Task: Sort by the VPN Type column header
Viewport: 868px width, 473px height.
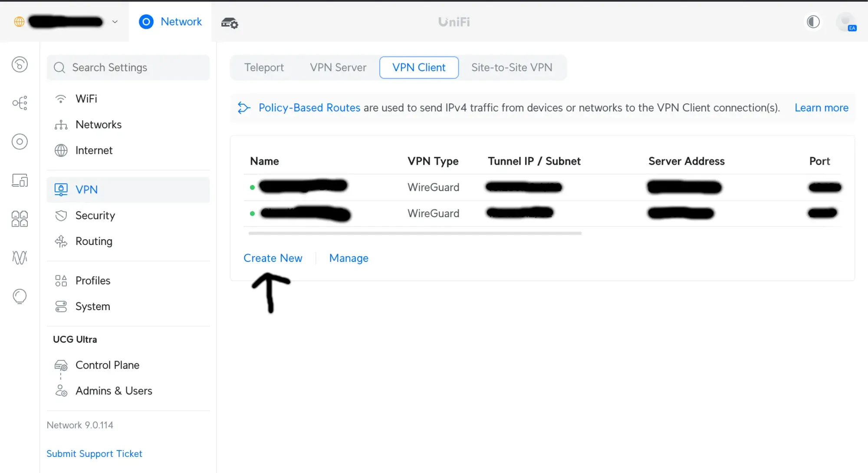Action: pyautogui.click(x=433, y=161)
